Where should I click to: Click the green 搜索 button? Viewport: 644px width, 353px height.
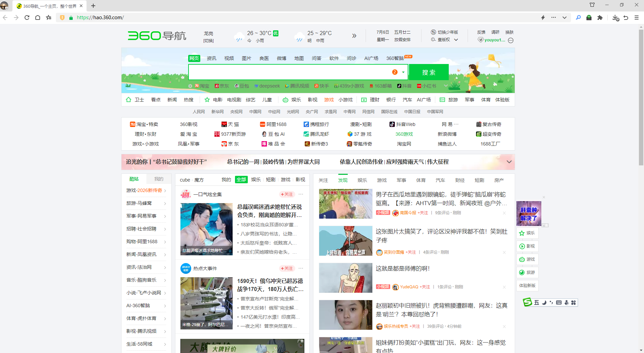(x=429, y=72)
